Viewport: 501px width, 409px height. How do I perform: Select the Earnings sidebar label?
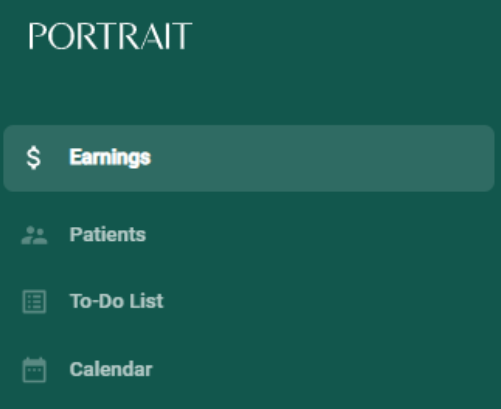pos(110,157)
